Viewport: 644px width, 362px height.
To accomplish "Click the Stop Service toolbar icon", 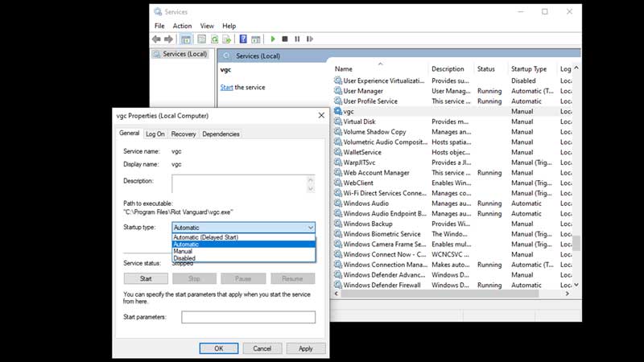I will (x=285, y=39).
